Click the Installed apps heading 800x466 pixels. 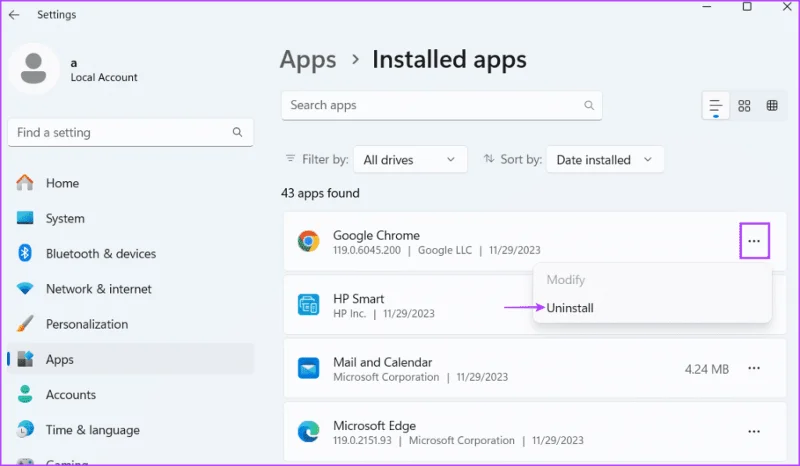click(x=449, y=59)
